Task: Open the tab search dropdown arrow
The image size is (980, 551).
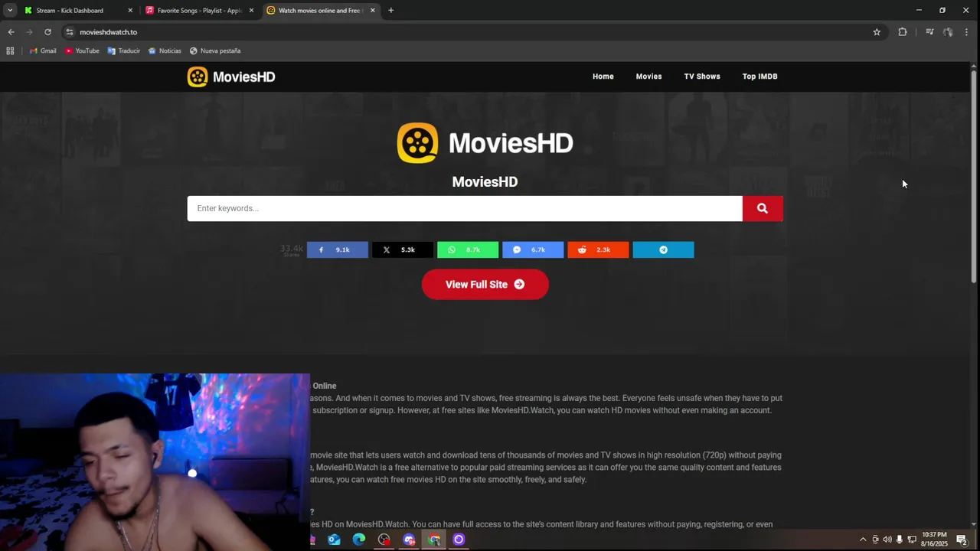Action: click(10, 10)
